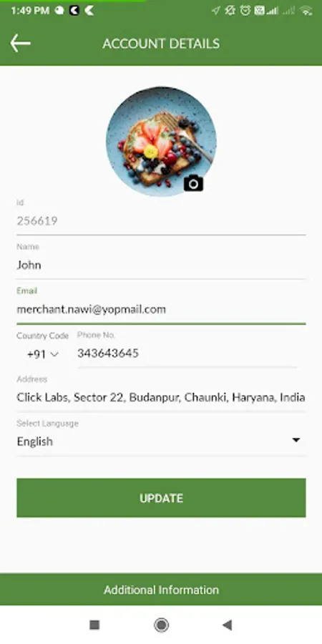Tap the location arrow status icon
Viewport: 322px width, 644px height.
216,11
